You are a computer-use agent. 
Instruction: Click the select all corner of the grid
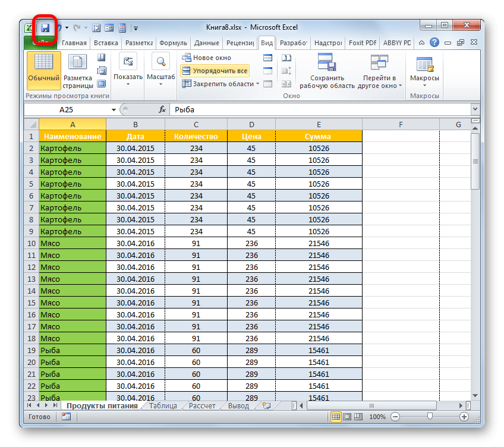(x=31, y=124)
